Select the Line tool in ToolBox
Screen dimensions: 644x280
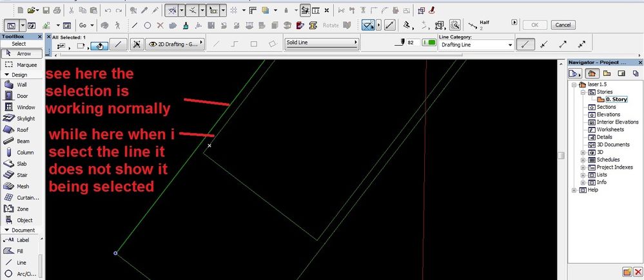21,263
